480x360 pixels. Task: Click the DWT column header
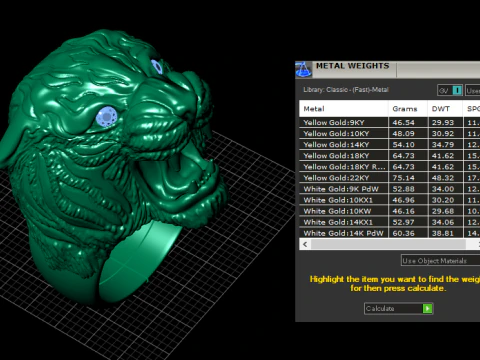click(445, 109)
